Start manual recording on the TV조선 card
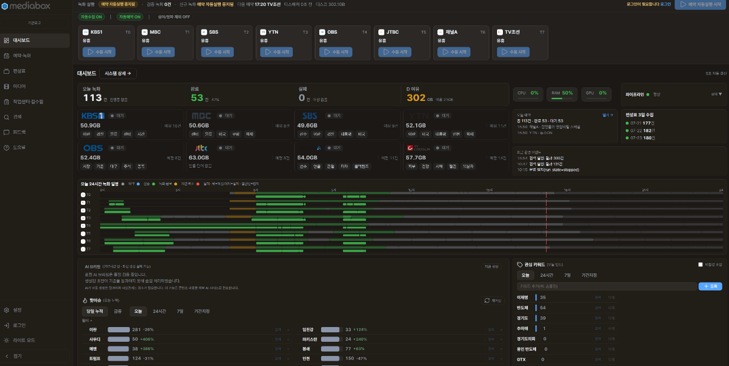The image size is (729, 366). [x=513, y=52]
